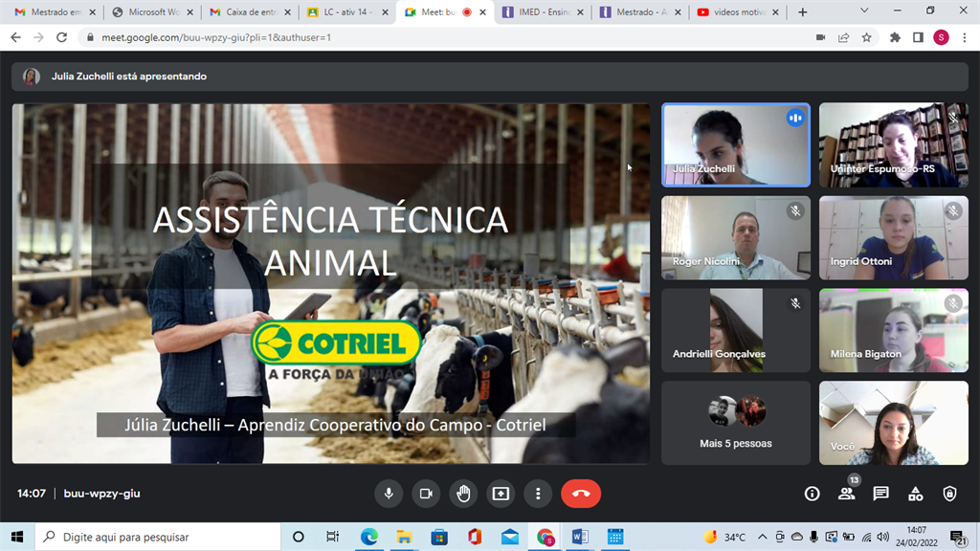Click the present now screen-share button
The height and width of the screenshot is (551, 980).
tap(501, 494)
